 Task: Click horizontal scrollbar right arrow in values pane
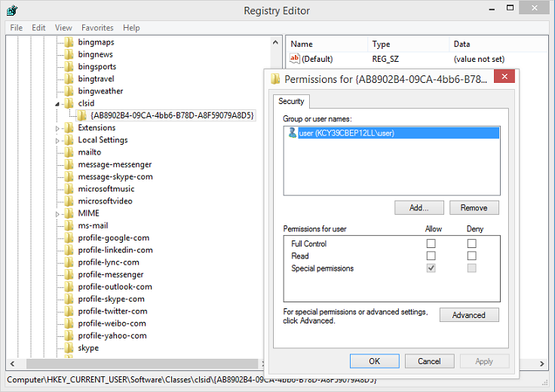[541, 363]
